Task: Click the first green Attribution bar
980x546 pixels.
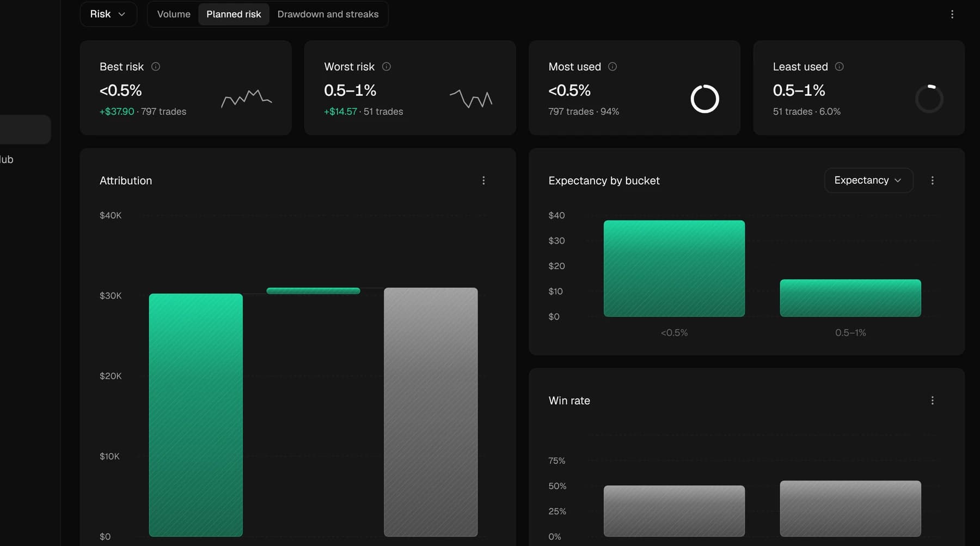Action: (196, 415)
